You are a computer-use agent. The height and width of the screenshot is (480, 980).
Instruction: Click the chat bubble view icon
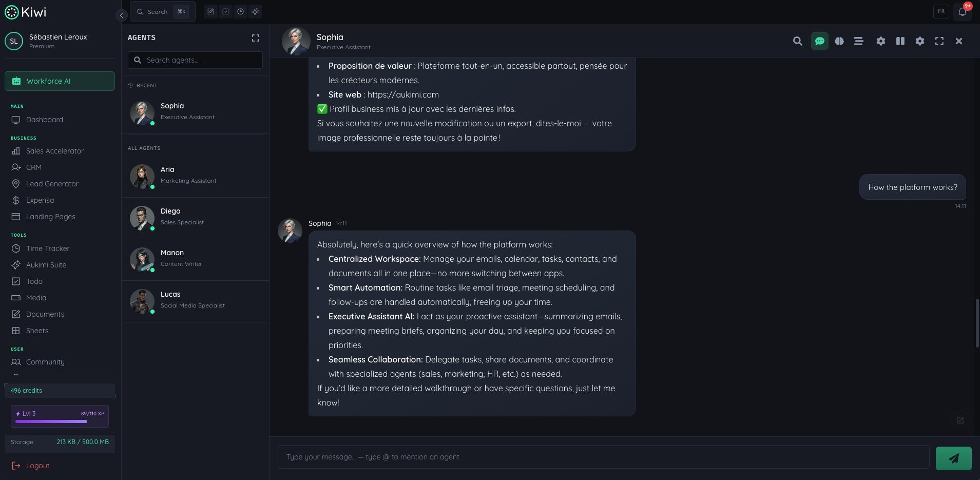point(819,41)
